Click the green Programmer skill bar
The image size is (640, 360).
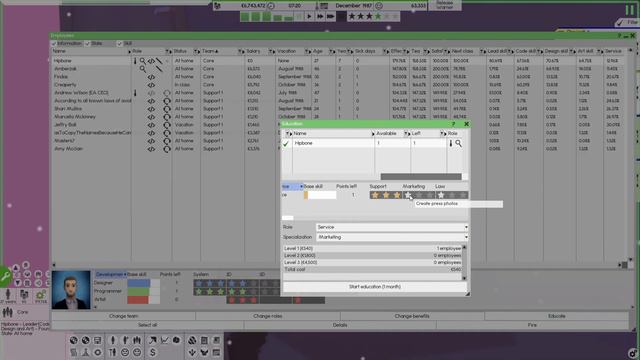tap(139, 291)
